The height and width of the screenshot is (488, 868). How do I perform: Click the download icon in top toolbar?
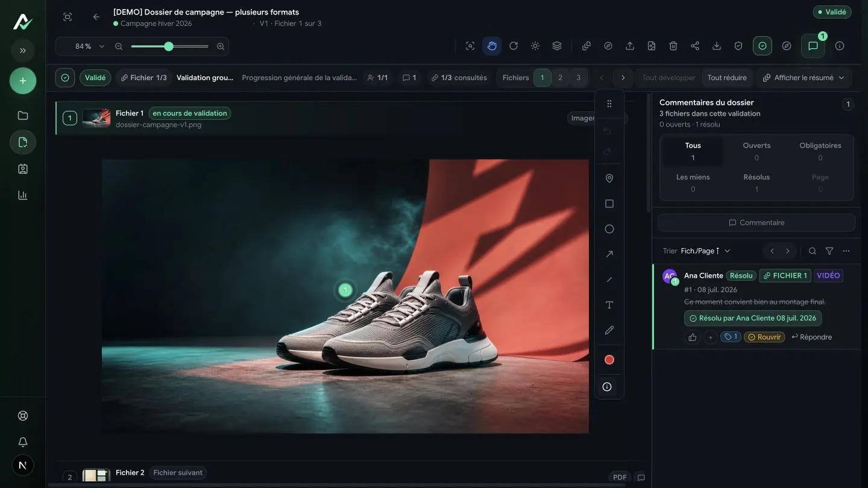[717, 46]
